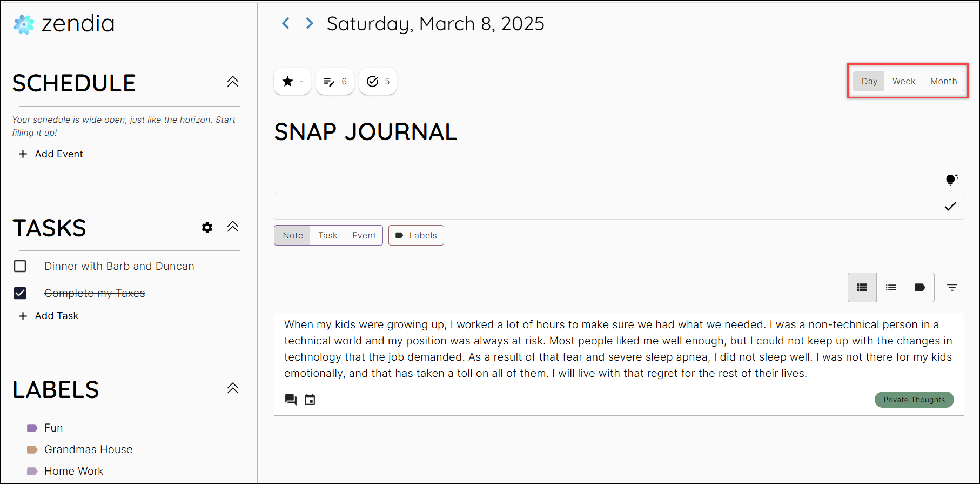The width and height of the screenshot is (980, 484).
Task: Click the lightbulb inspiration icon
Action: point(952,180)
